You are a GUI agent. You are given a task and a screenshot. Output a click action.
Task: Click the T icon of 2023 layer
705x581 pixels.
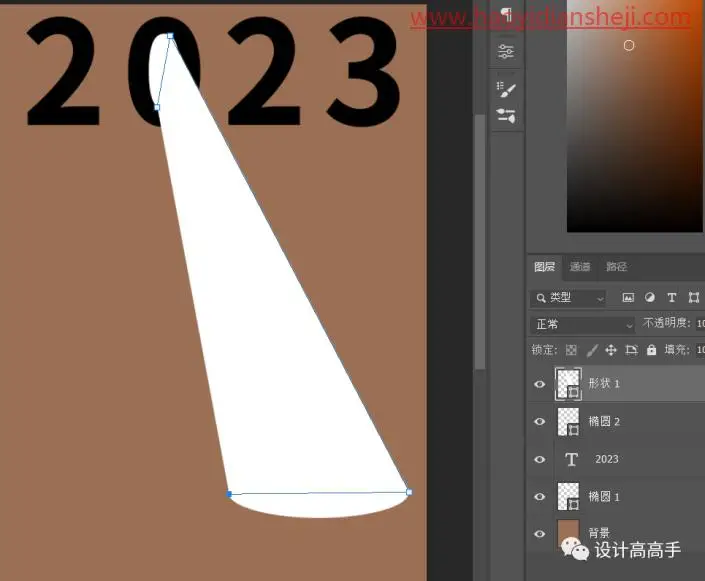coord(571,460)
